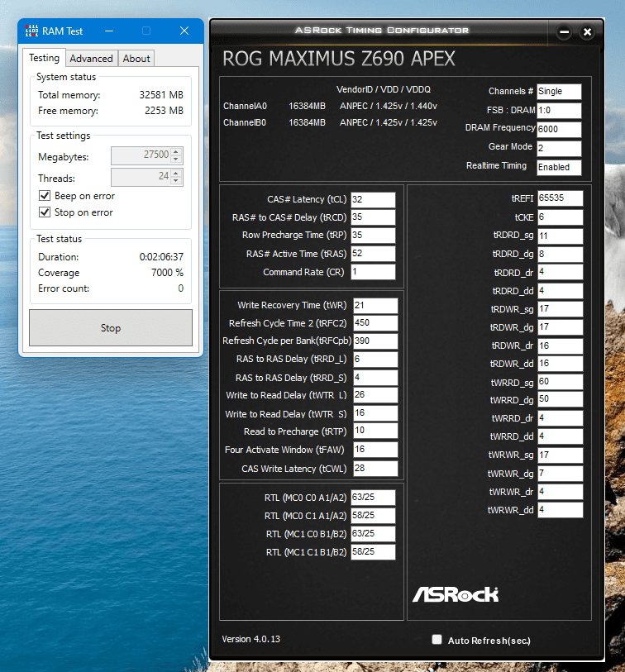The height and width of the screenshot is (672, 625).
Task: Click the RAS# Active Time (tRAS) field
Action: pyautogui.click(x=373, y=254)
